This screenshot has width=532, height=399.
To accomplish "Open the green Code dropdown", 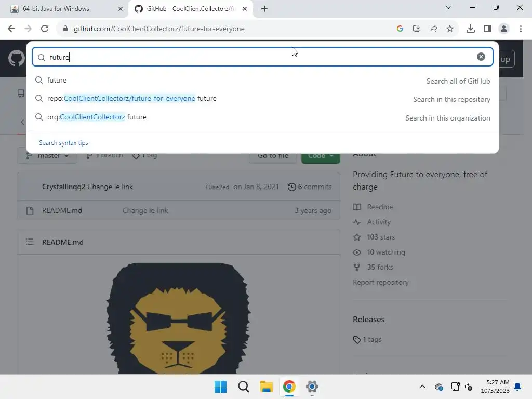I will click(321, 156).
